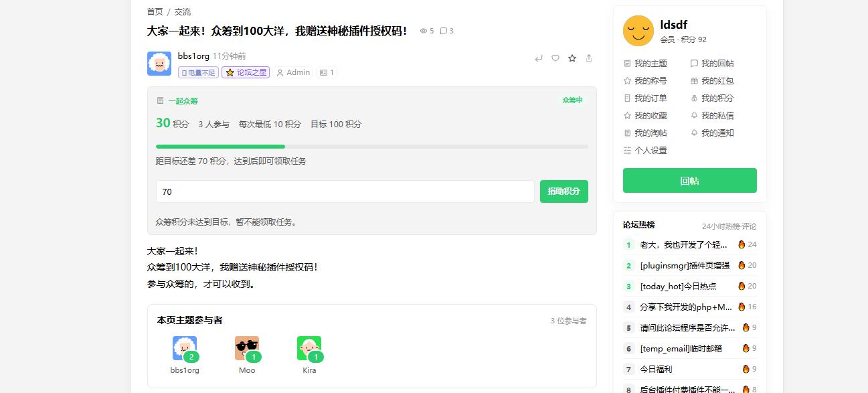Click the 众筹中 status badge
Screen dimensions: 868x393
point(572,100)
